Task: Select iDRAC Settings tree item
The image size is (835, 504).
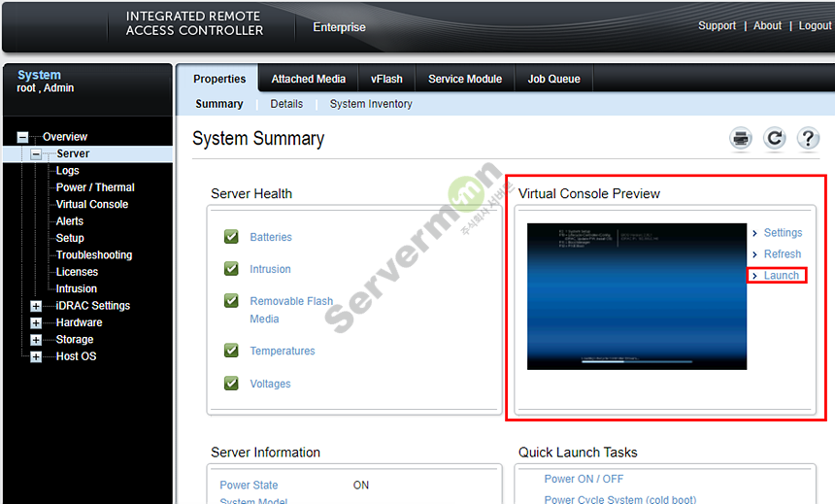Action: (93, 306)
